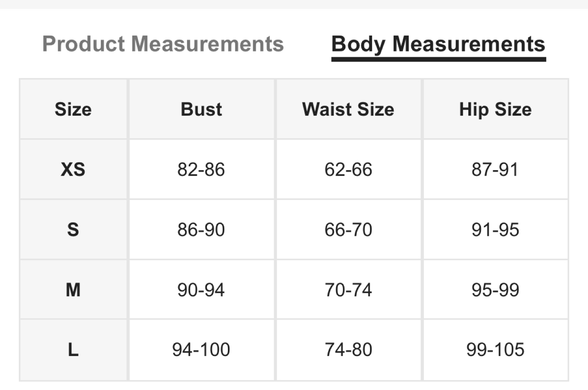Click the S waist value 66-70
588x390 pixels.
coord(348,229)
